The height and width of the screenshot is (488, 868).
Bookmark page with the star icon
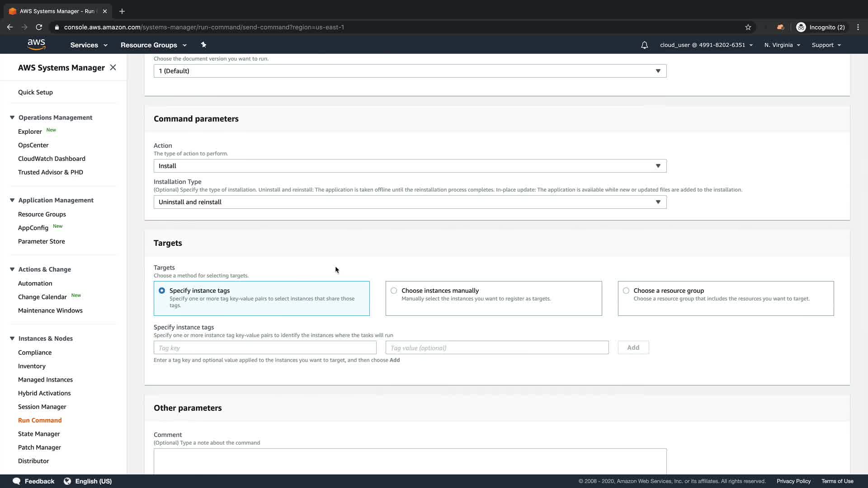coord(748,27)
